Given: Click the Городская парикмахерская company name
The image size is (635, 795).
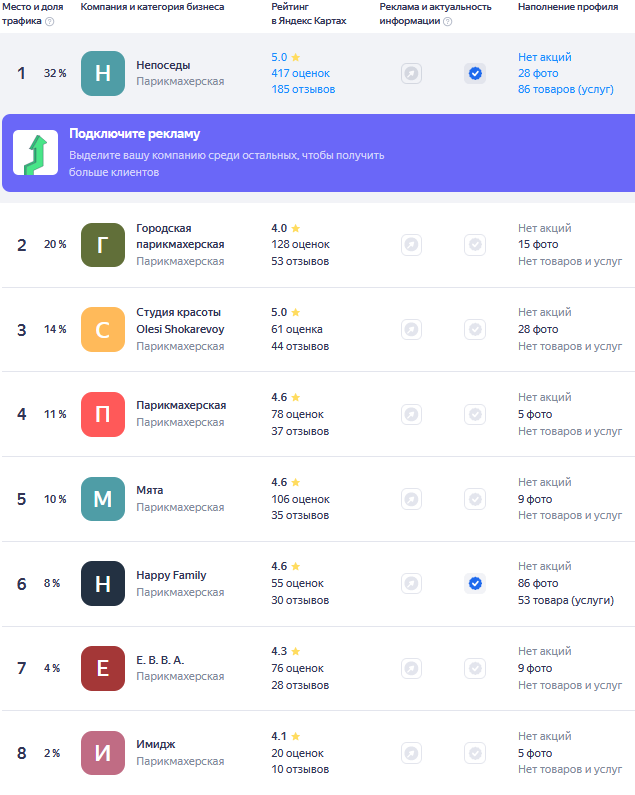Looking at the screenshot, I should (180, 236).
